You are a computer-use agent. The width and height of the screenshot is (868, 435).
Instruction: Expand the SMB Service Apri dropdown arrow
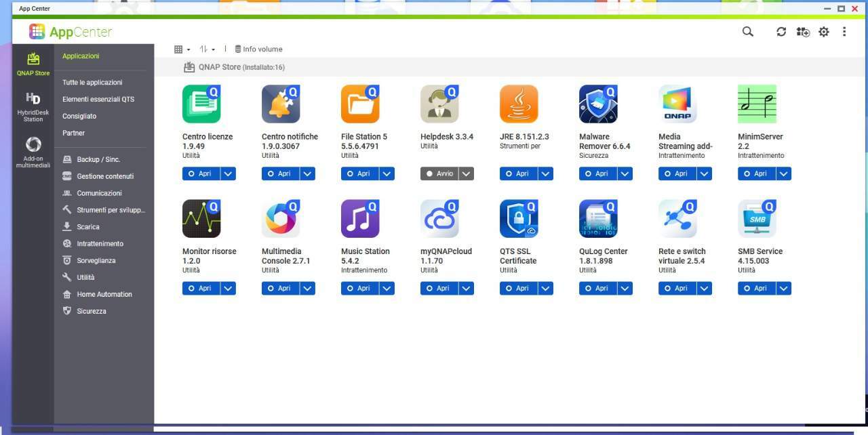[x=784, y=289]
